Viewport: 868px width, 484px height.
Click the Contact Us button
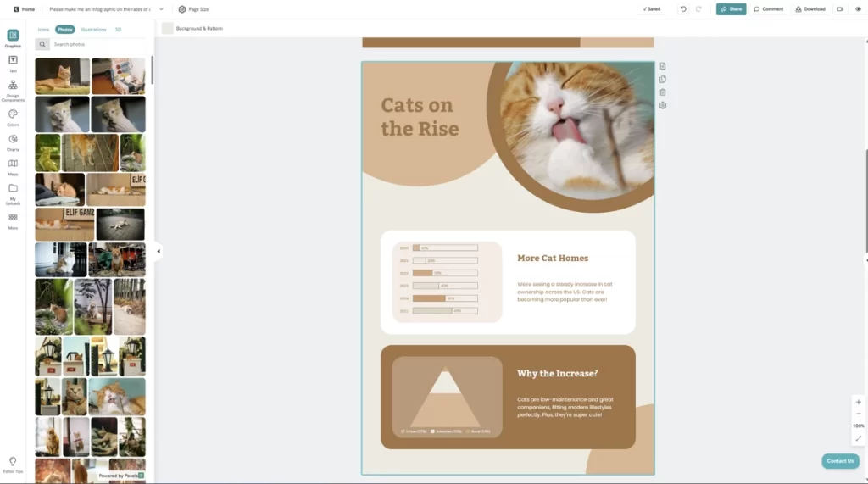click(840, 461)
